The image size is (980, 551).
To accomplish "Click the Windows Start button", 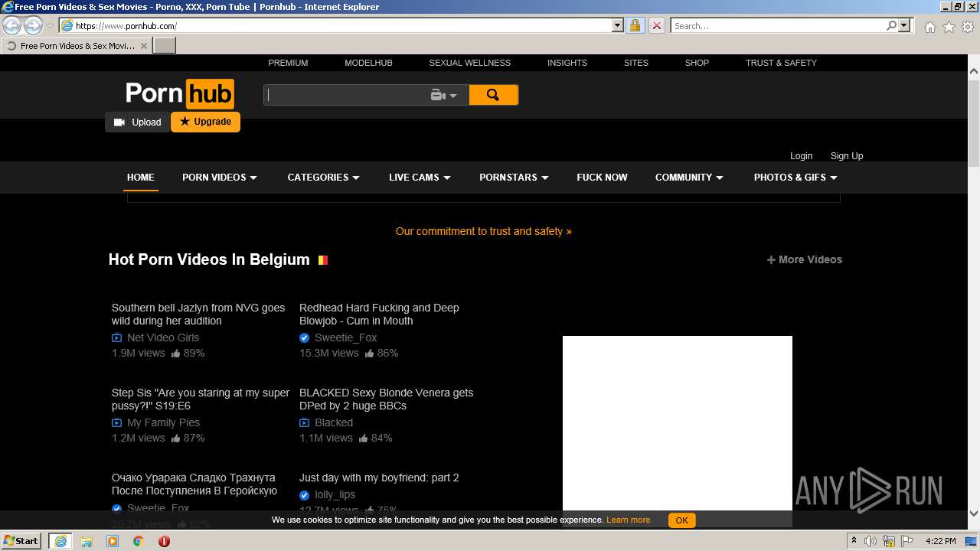I will point(21,541).
